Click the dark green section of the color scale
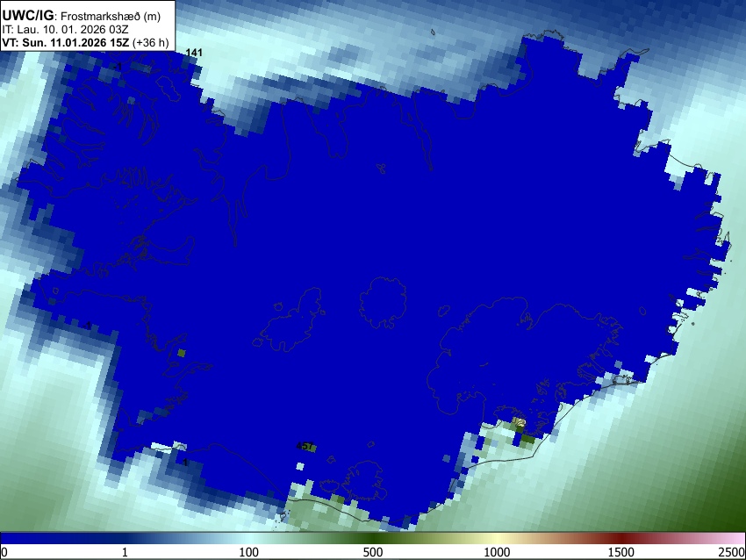This screenshot has height=560, width=746. tap(373, 539)
